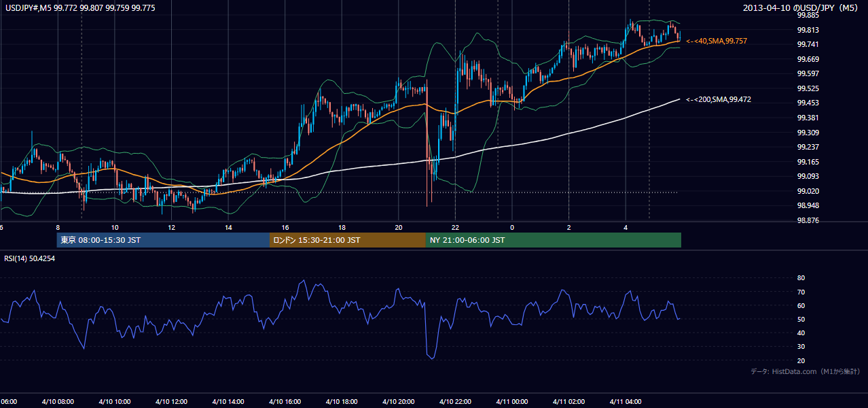Click the Tokyo session bar 東京 08:00-15:30 JST
868x408 pixels.
click(x=164, y=240)
